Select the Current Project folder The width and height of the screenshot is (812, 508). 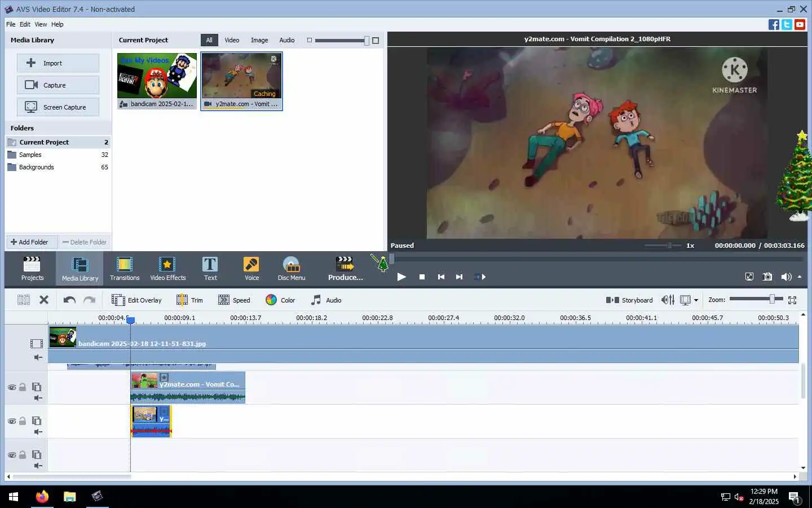(59, 142)
